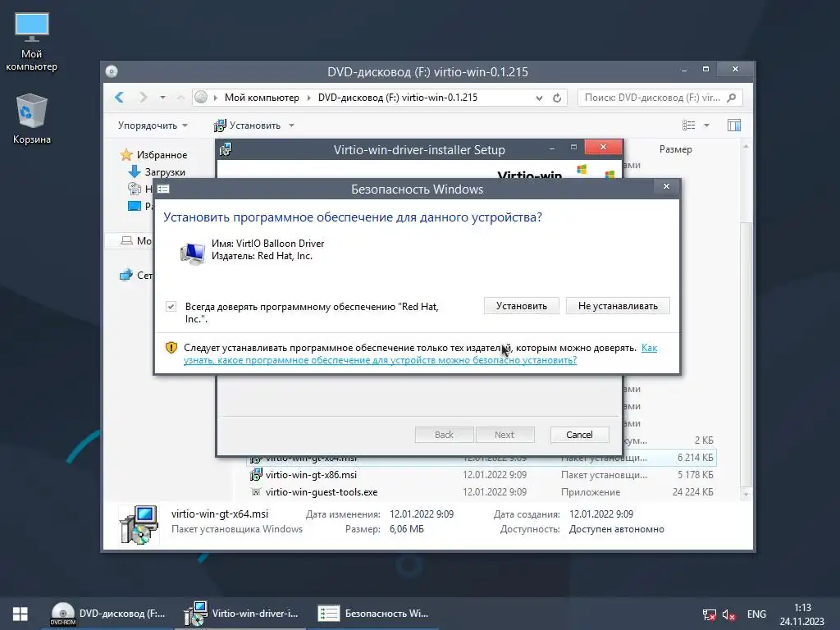840x630 pixels.
Task: Click the muted volume tray icon
Action: click(x=728, y=614)
